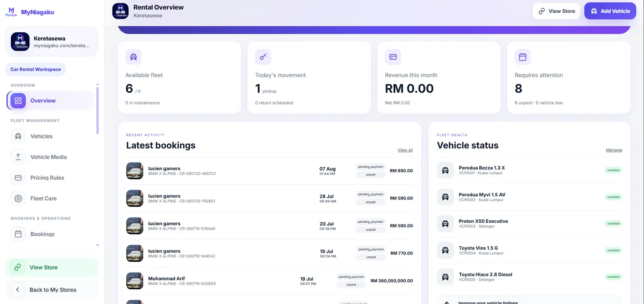The width and height of the screenshot is (644, 304).
Task: Click Manage link in Vehicle status
Action: pyautogui.click(x=614, y=150)
